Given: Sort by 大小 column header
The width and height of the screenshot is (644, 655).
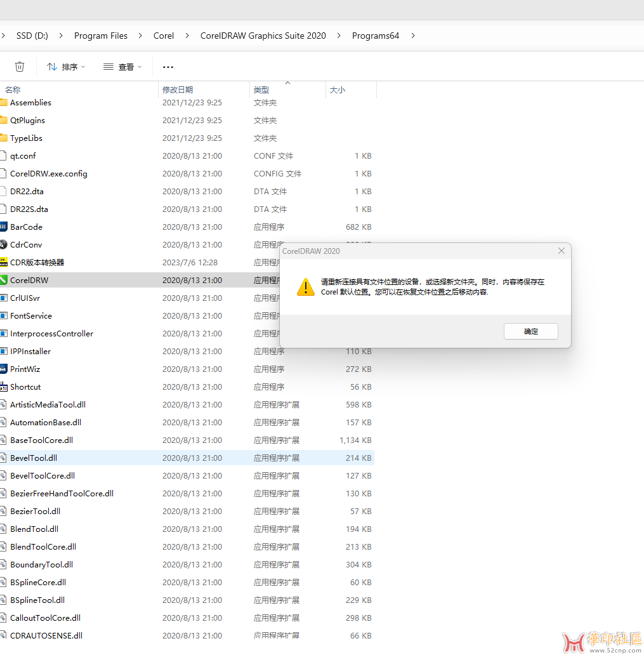Looking at the screenshot, I should click(338, 90).
